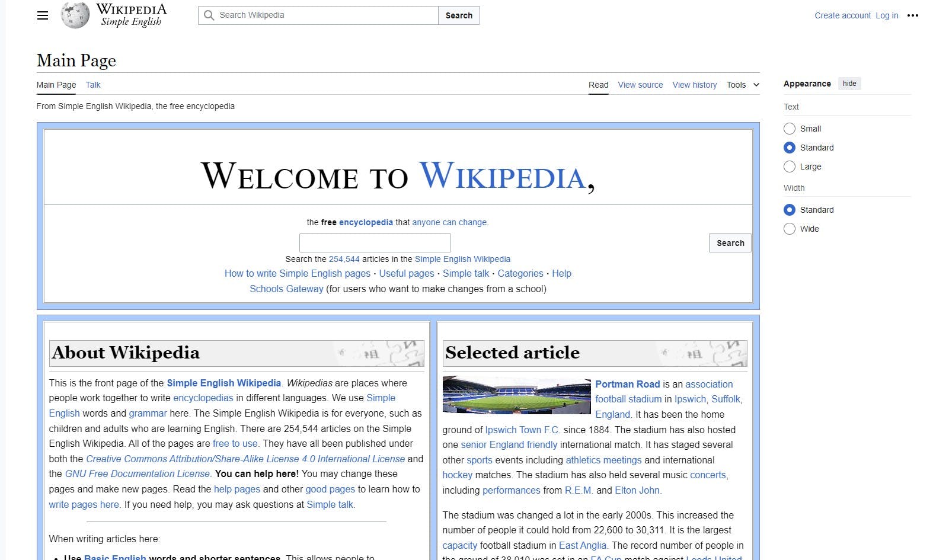933x560 pixels.
Task: Open the R.E.M. link
Action: coord(579,490)
